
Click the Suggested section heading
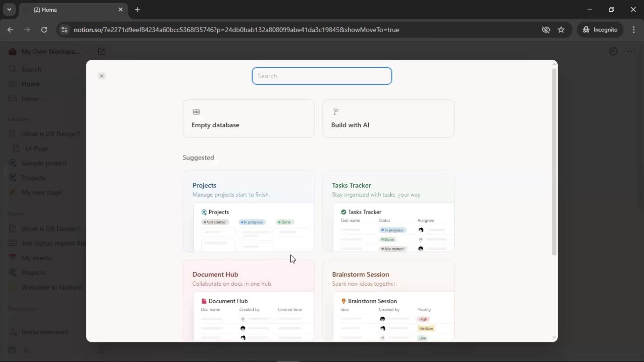pyautogui.click(x=198, y=158)
